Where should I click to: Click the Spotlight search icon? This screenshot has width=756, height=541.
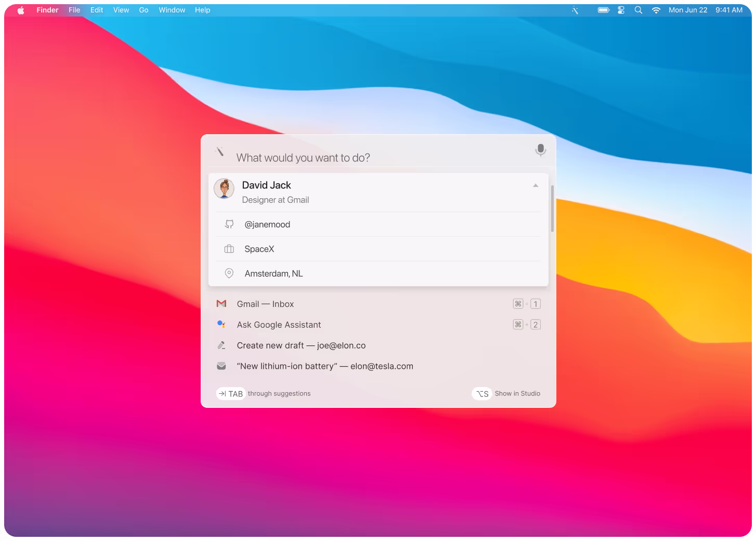point(638,10)
